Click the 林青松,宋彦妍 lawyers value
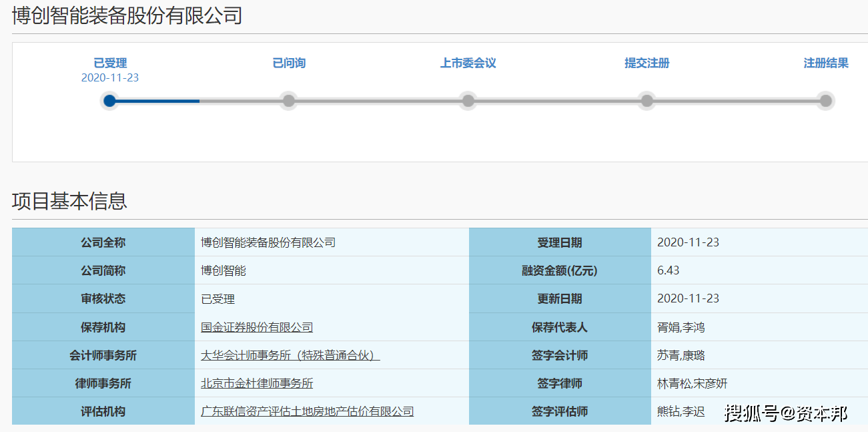 coord(693,383)
